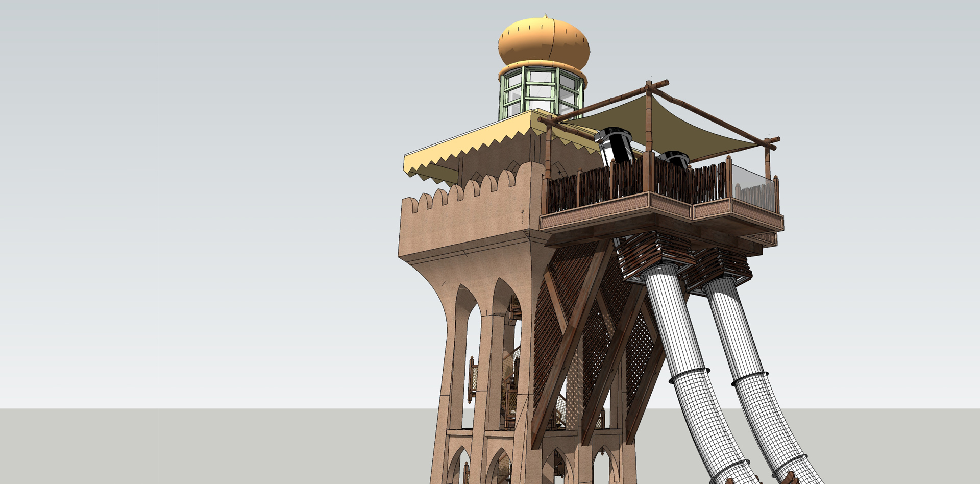Select the green glass lantern under the dome

(541, 93)
